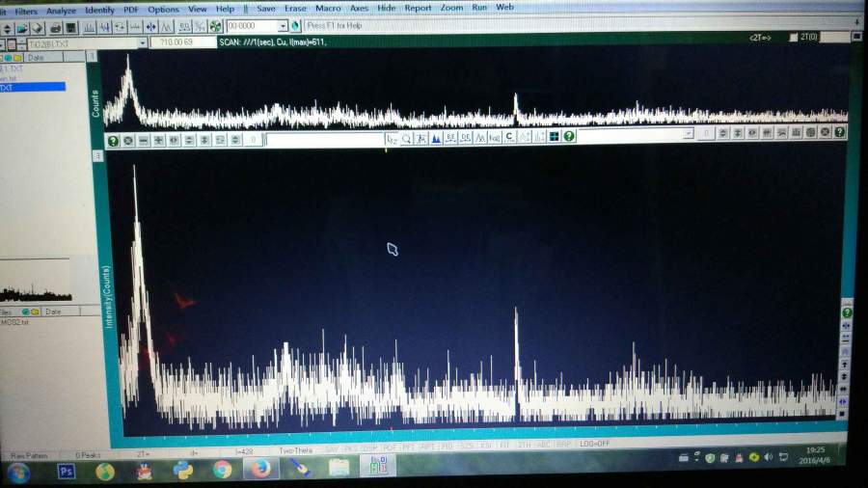The height and width of the screenshot is (488, 868).
Task: Open Photoshop from the taskbar
Action: coord(66,472)
